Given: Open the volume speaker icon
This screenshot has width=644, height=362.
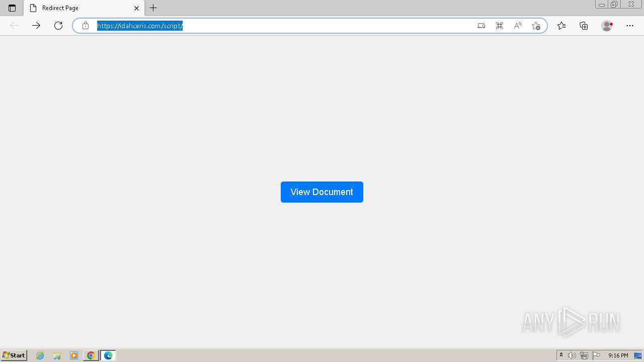Looking at the screenshot, I should tap(572, 355).
